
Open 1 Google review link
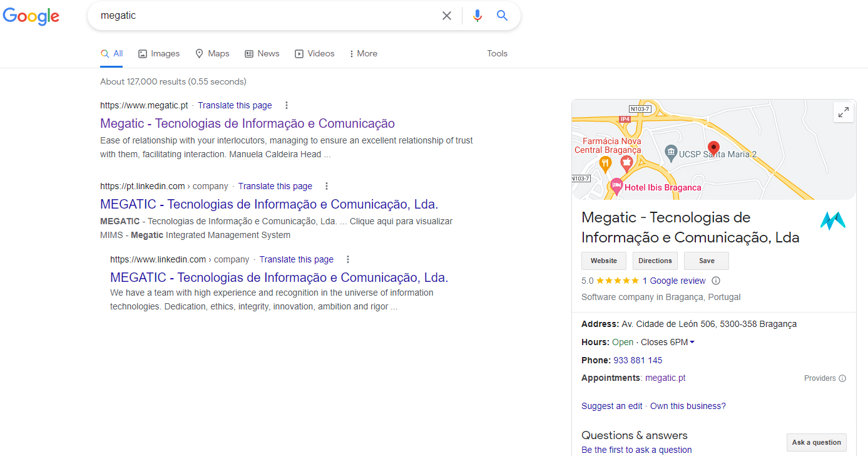(674, 281)
